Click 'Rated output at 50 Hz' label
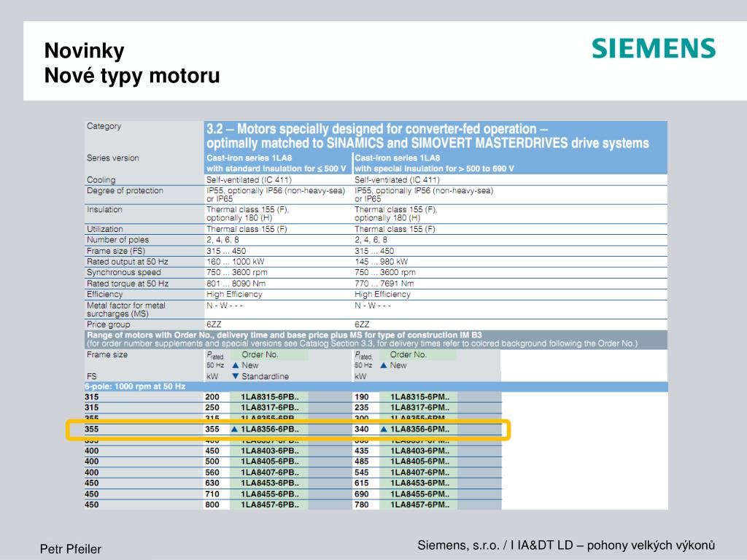This screenshot has width=747, height=560. click(127, 262)
